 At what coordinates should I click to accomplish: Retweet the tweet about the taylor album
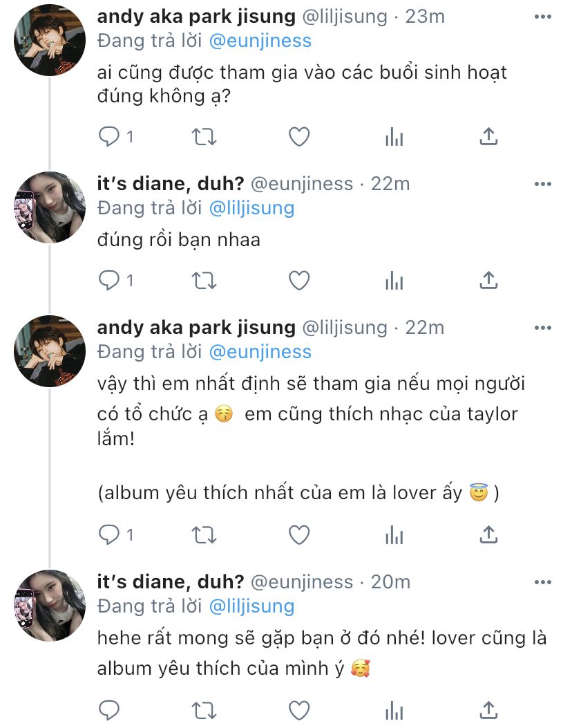pyautogui.click(x=204, y=535)
